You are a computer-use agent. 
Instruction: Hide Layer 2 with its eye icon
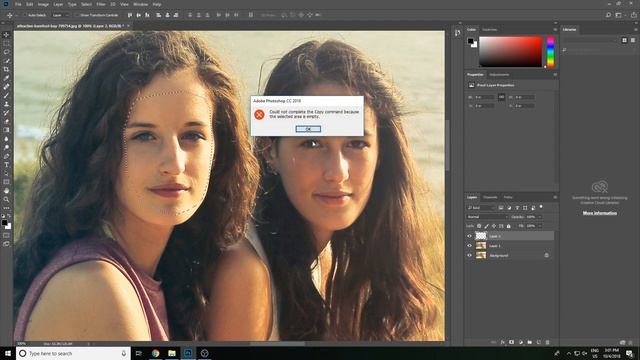[x=469, y=236]
